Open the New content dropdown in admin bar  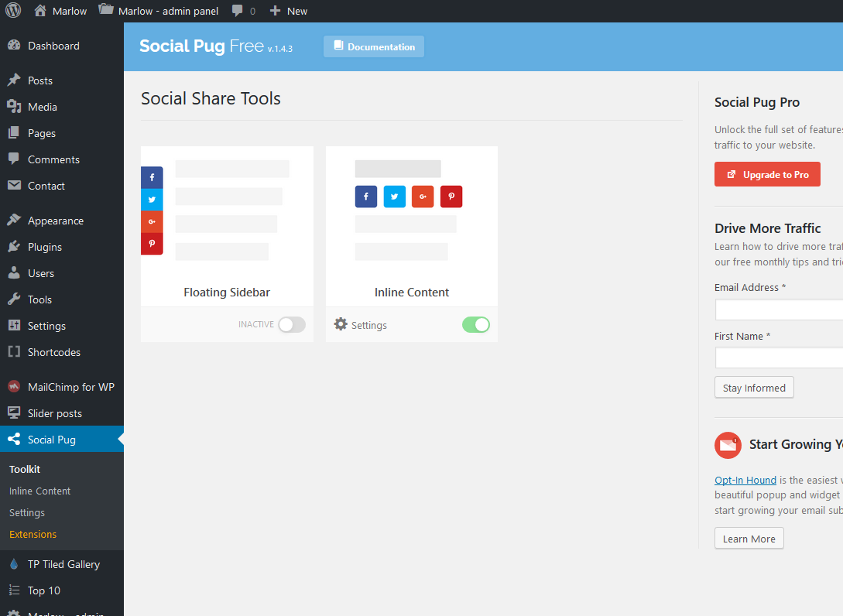pyautogui.click(x=289, y=11)
